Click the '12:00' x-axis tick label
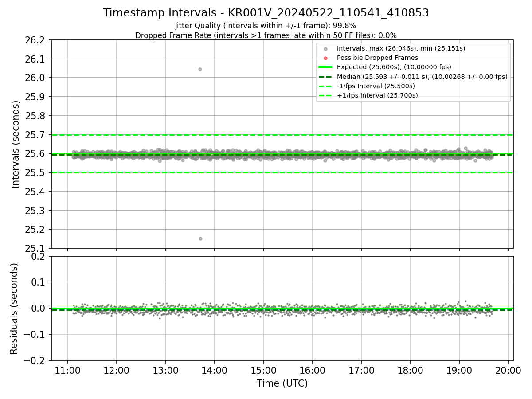 (x=116, y=370)
